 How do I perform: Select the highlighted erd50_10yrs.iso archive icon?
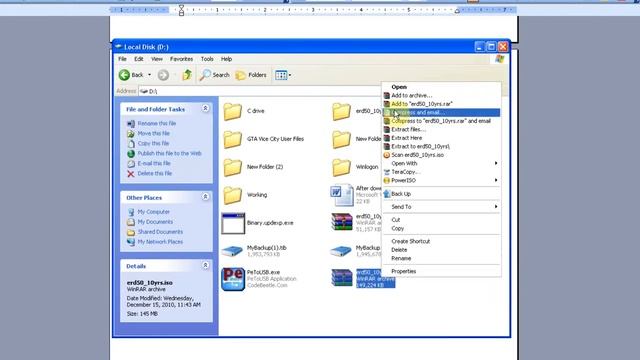(342, 278)
